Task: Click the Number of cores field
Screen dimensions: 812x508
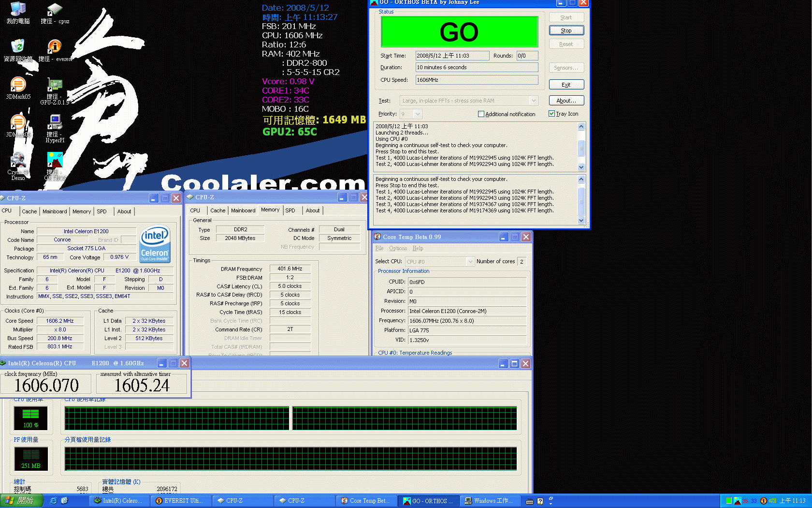Action: tap(522, 261)
